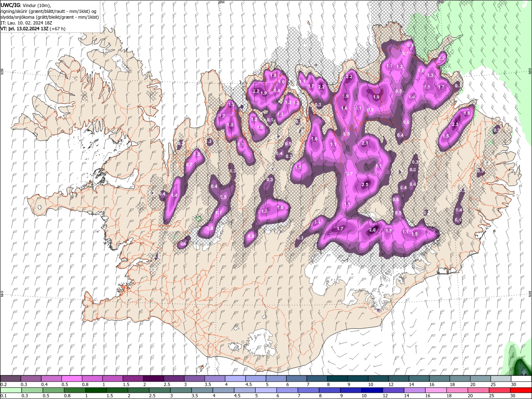Image resolution: width=532 pixels, height=399 pixels.
Task: Pick the darkest purple 2–2.5 snow swatch
Action: click(x=153, y=379)
